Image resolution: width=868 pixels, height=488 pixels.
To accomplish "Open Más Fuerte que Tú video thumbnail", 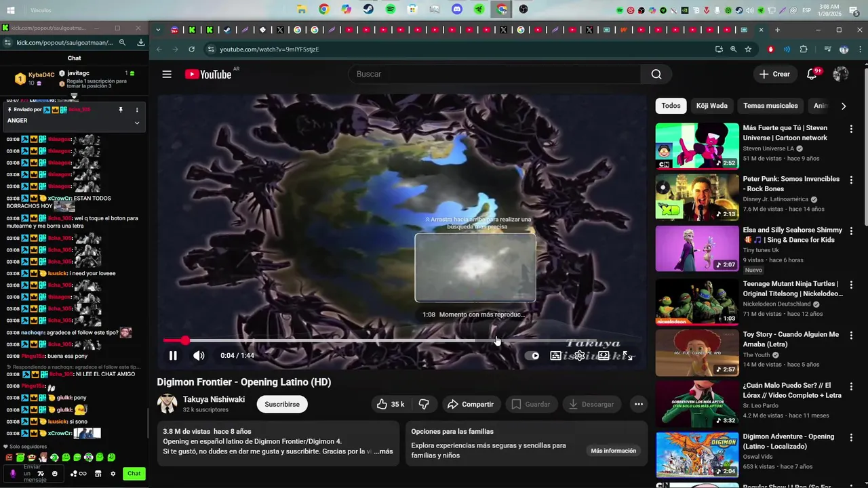I will click(697, 146).
